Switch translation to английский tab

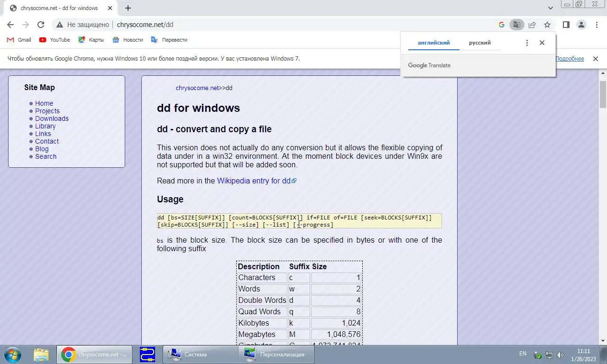tap(433, 43)
